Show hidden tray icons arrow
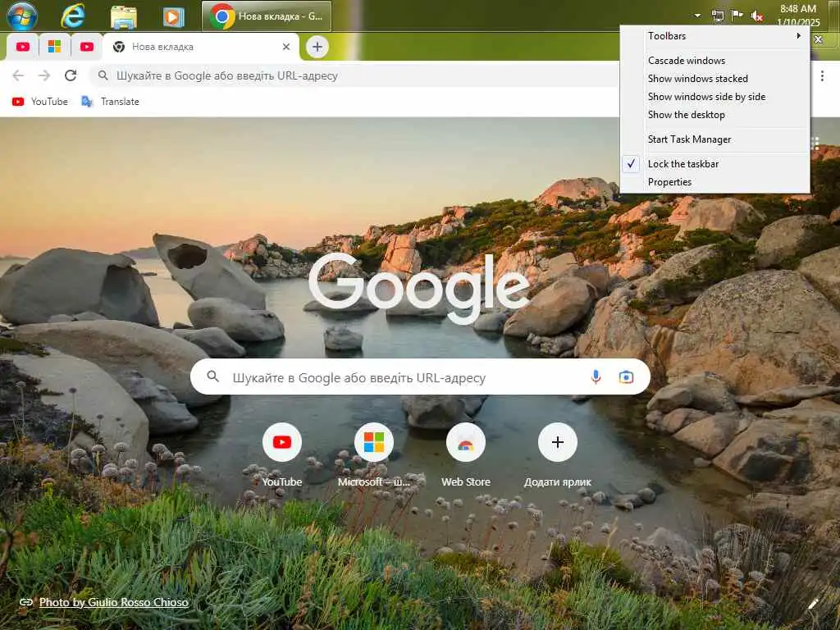This screenshot has width=840, height=630. (697, 16)
